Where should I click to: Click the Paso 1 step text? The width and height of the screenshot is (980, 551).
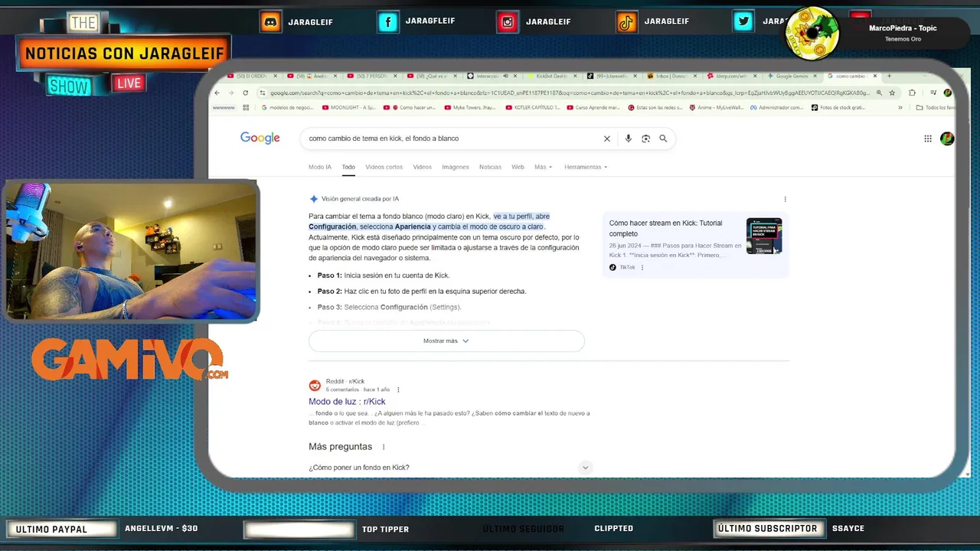coord(384,275)
